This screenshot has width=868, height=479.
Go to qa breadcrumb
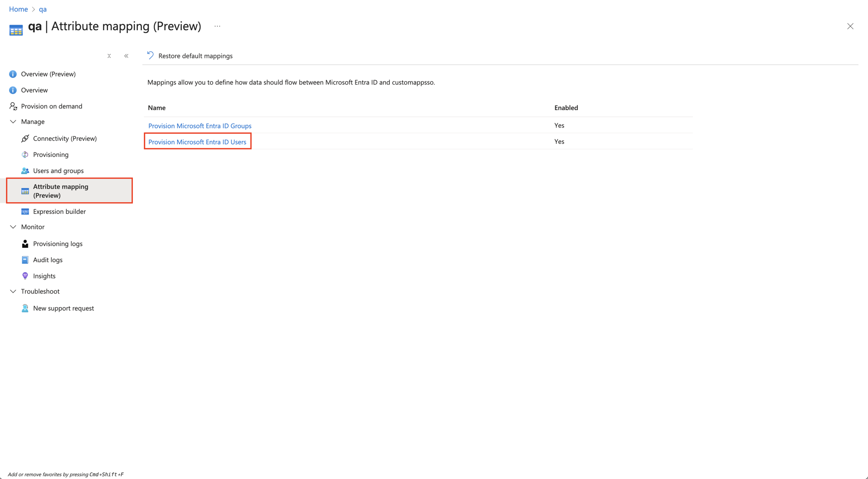click(x=42, y=9)
